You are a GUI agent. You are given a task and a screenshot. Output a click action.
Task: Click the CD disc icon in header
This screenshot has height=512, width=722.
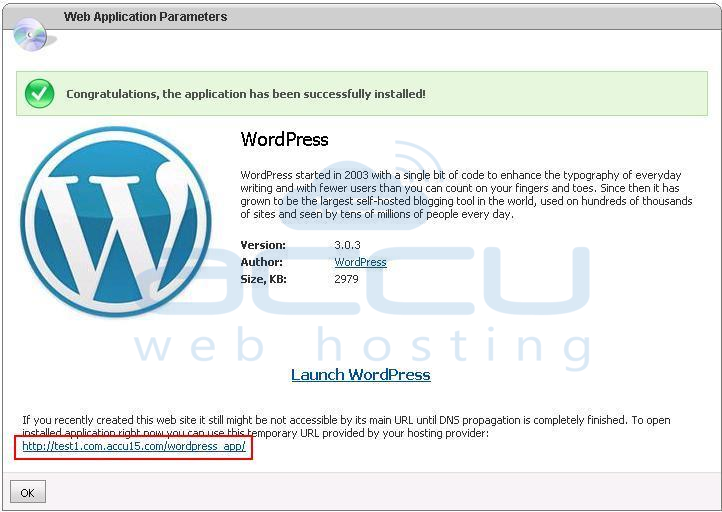tap(31, 35)
